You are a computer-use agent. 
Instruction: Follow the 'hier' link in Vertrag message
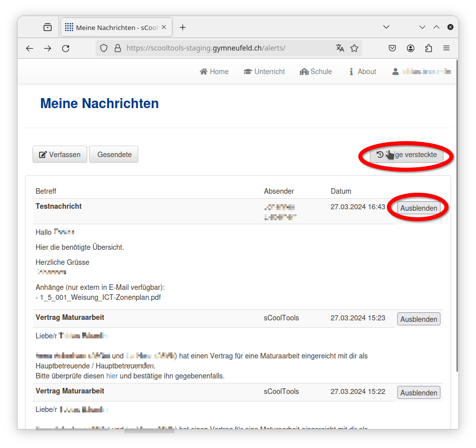tap(112, 375)
